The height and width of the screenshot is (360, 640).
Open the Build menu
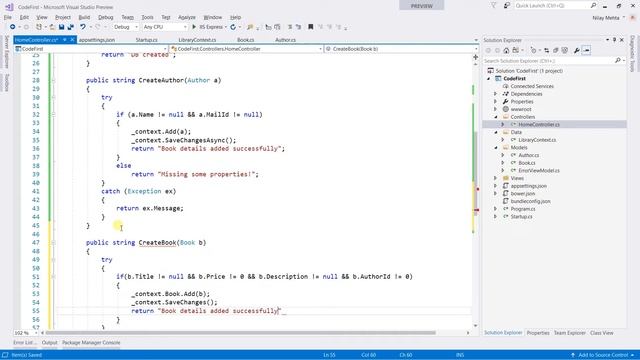[84, 17]
